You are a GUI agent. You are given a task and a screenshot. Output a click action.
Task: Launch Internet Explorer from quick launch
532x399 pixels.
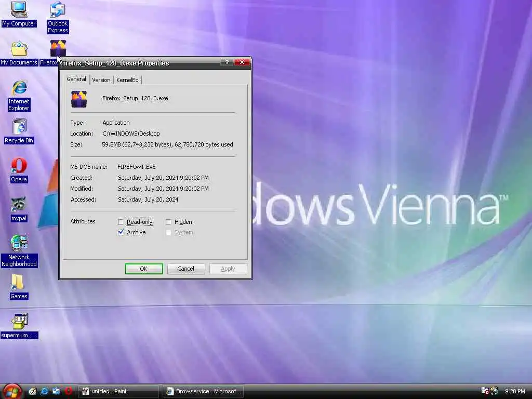tap(44, 391)
